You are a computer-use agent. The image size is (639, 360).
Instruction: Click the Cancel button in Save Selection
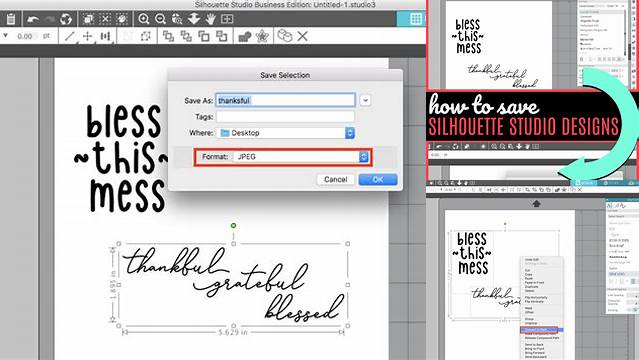(335, 179)
